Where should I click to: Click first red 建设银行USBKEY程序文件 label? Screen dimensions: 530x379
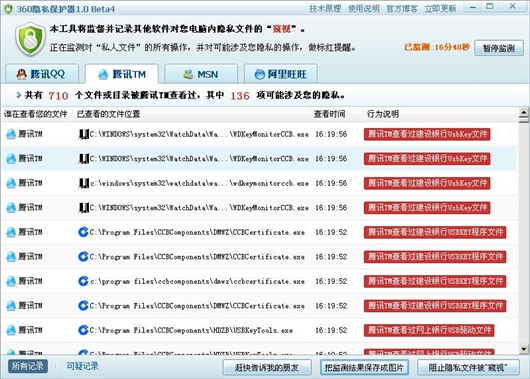tap(435, 232)
